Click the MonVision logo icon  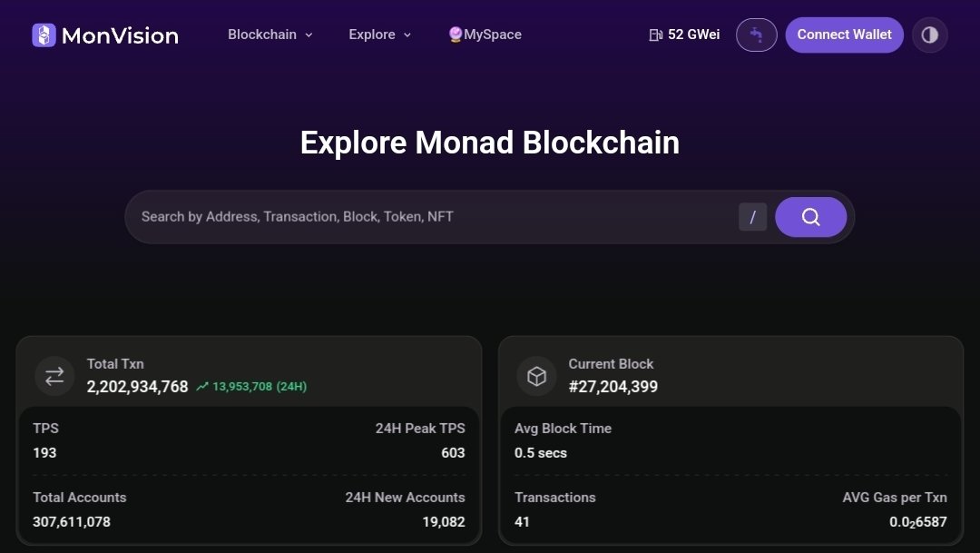pyautogui.click(x=44, y=35)
